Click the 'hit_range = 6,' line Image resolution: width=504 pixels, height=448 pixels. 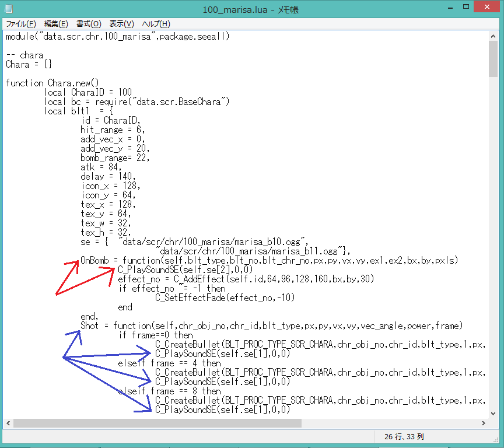coord(113,129)
